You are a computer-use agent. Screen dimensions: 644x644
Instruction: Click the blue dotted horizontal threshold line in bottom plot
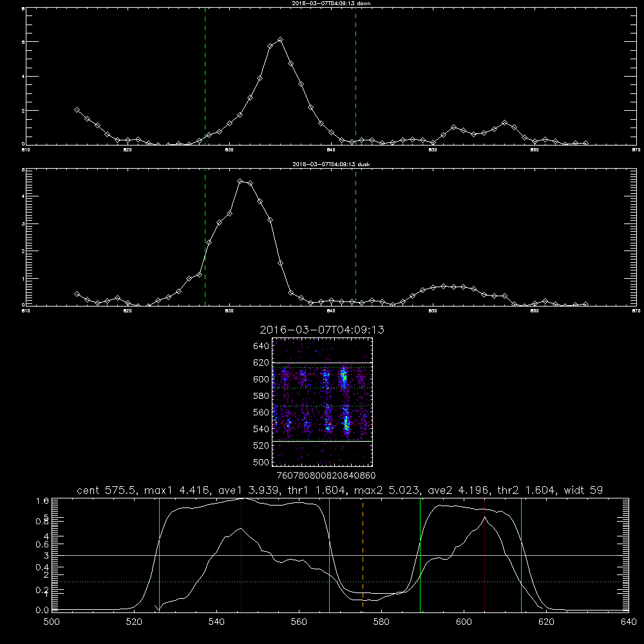point(340,582)
